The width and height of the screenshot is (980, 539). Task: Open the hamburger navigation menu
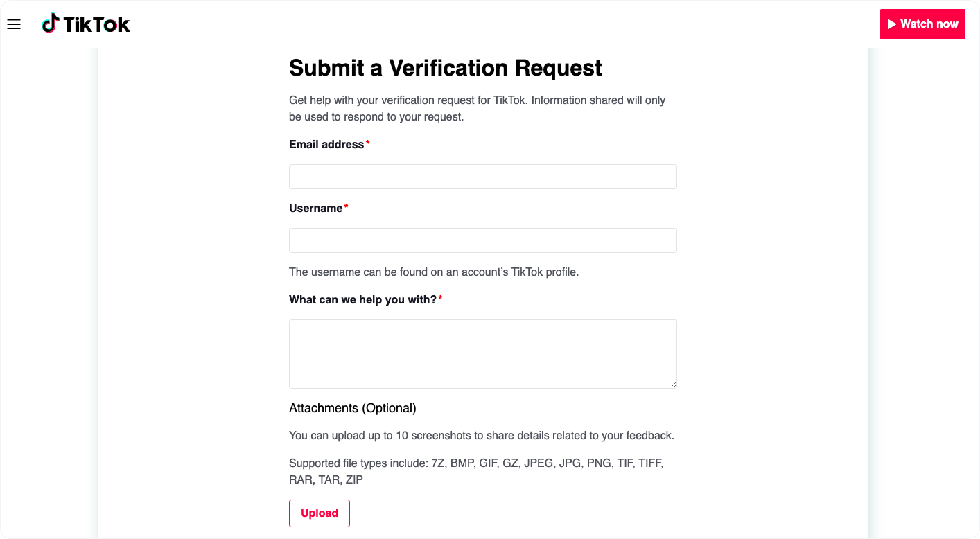[14, 24]
